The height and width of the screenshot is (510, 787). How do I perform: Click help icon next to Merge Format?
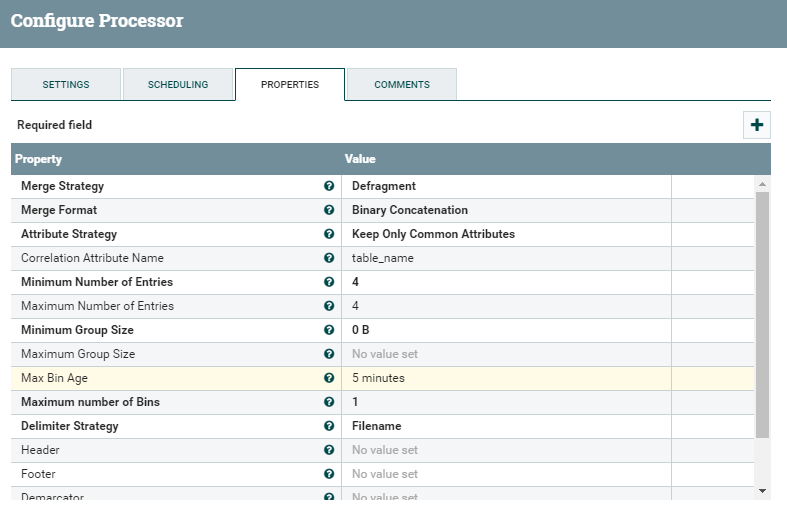point(329,210)
